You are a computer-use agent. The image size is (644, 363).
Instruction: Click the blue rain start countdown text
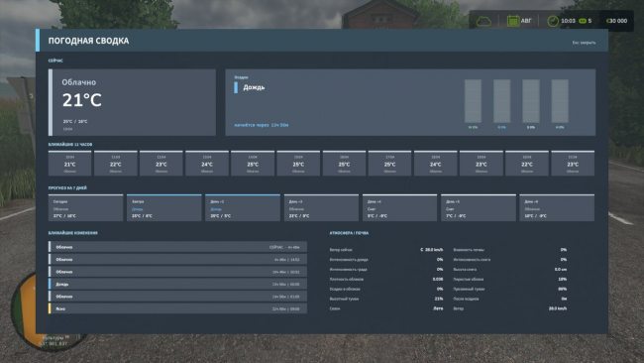pos(262,125)
